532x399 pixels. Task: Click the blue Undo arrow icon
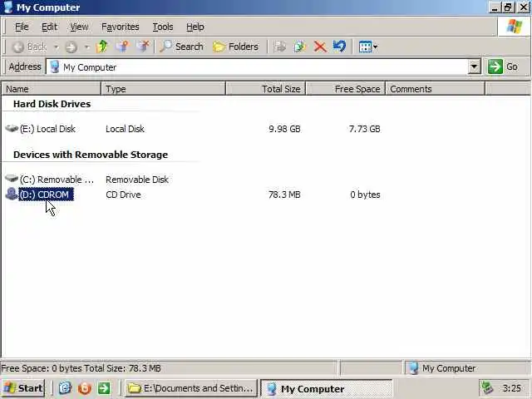click(x=340, y=47)
